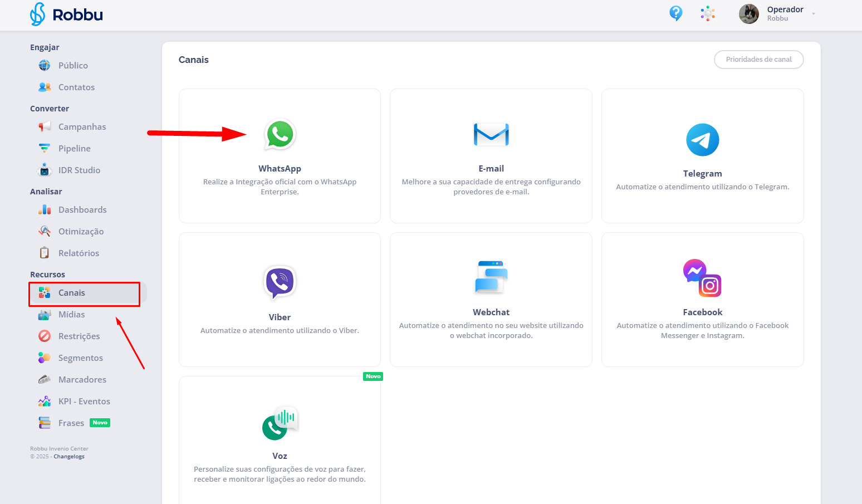The width and height of the screenshot is (862, 504).
Task: Open the Voz voice channel icon
Action: [280, 423]
